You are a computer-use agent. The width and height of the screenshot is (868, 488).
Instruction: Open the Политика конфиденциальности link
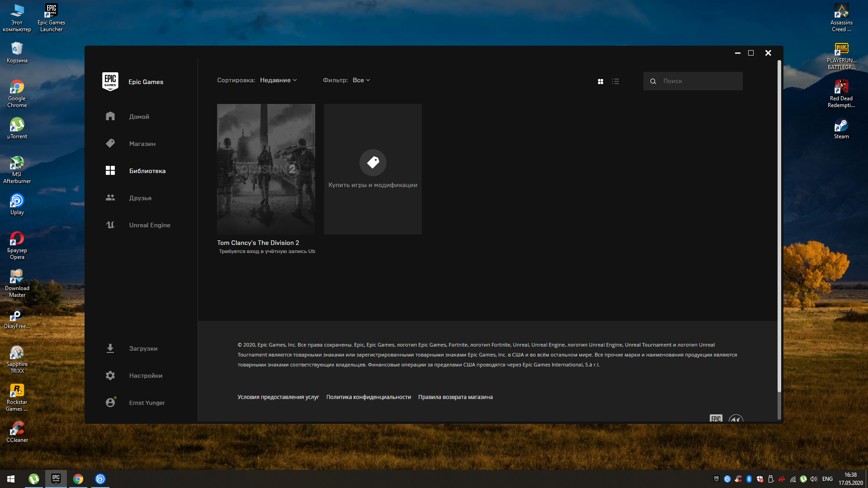coord(368,397)
